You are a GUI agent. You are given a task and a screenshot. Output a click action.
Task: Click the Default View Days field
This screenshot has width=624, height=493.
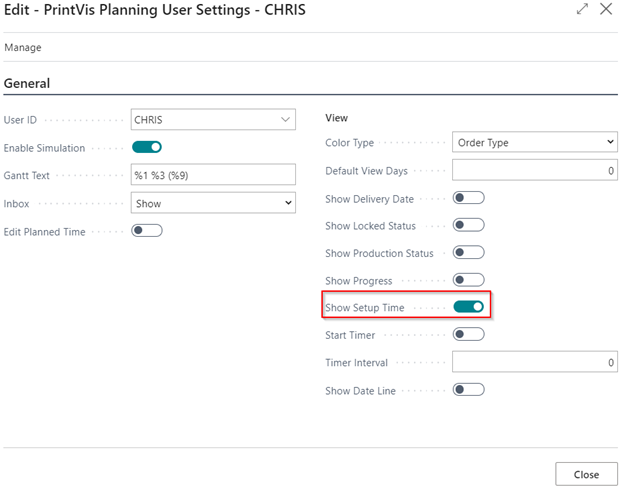click(534, 170)
